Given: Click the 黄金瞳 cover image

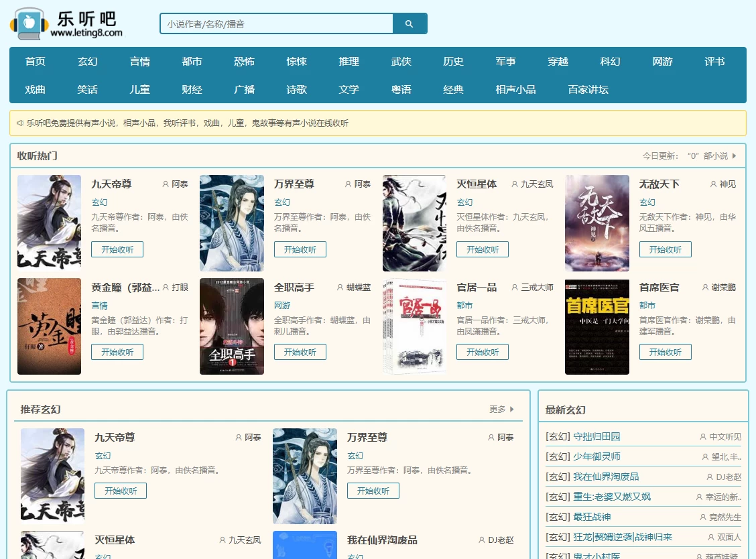Looking at the screenshot, I should 49,326.
